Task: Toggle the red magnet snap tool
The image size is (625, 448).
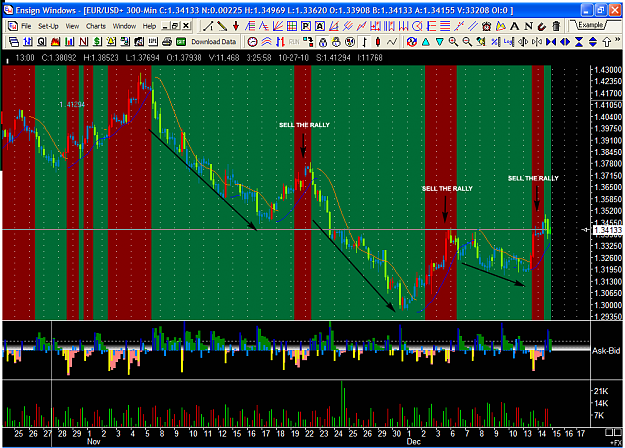Action: point(542,27)
